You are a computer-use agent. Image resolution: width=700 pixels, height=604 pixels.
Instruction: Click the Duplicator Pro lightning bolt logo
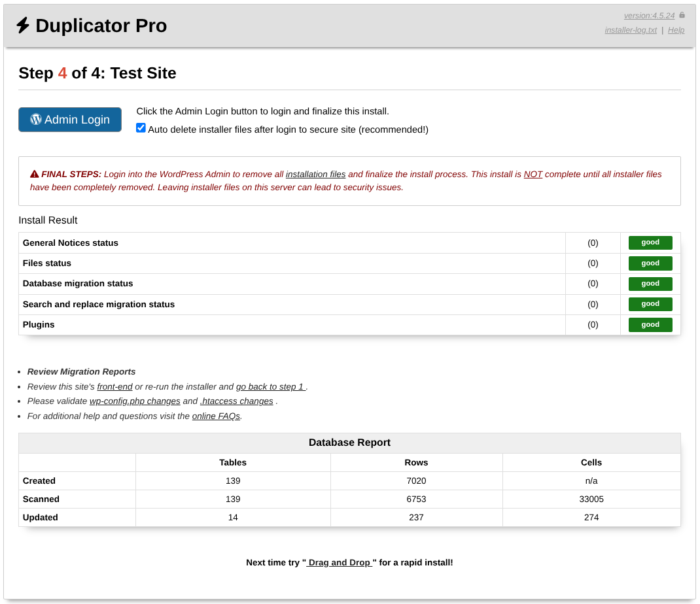(23, 25)
